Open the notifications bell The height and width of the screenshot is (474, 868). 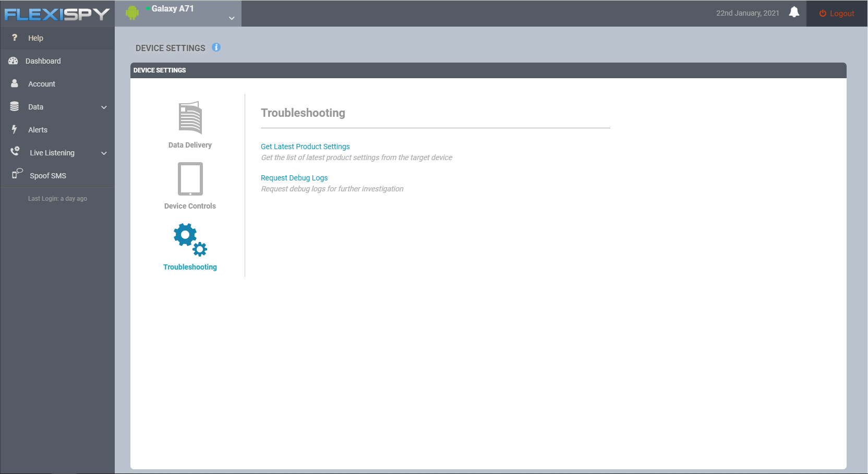794,13
